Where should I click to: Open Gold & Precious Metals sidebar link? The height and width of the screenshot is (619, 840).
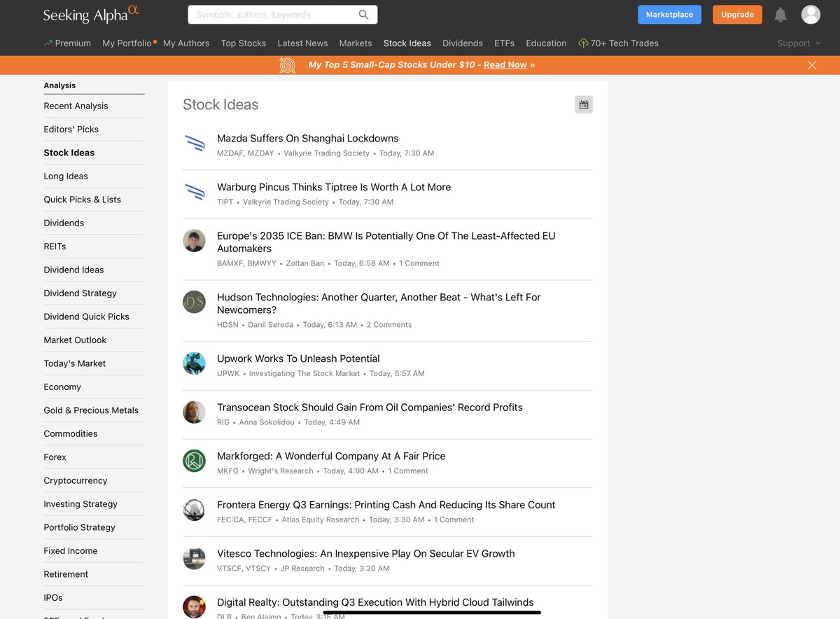(91, 410)
